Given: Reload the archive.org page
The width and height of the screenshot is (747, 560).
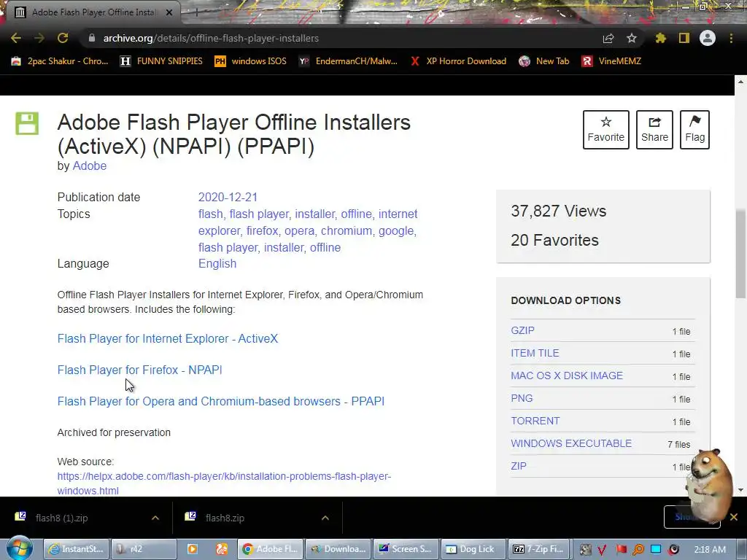Looking at the screenshot, I should click(63, 38).
